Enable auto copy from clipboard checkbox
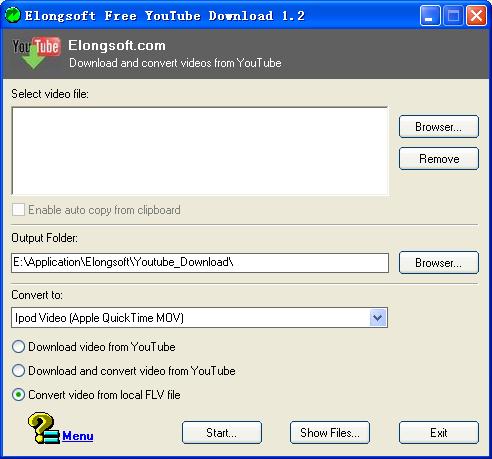This screenshot has width=492, height=459. [x=18, y=210]
